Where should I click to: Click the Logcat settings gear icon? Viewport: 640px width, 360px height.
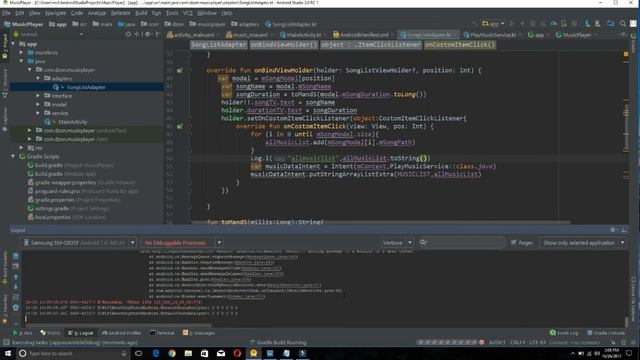[613, 230]
